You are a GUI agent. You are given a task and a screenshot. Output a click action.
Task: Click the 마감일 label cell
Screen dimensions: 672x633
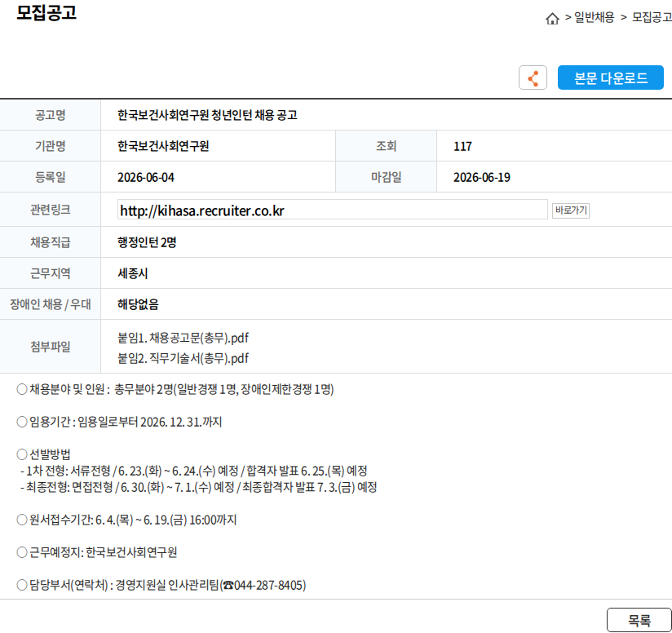386,177
